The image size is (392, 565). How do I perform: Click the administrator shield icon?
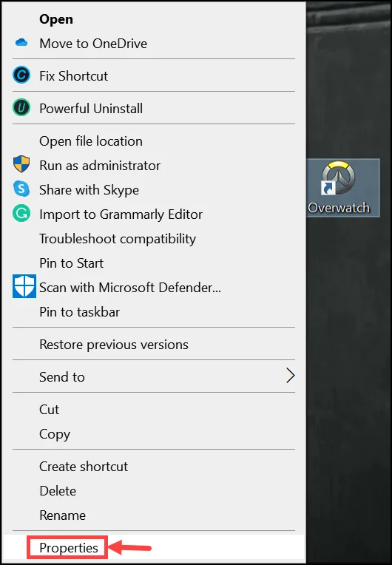[21, 164]
